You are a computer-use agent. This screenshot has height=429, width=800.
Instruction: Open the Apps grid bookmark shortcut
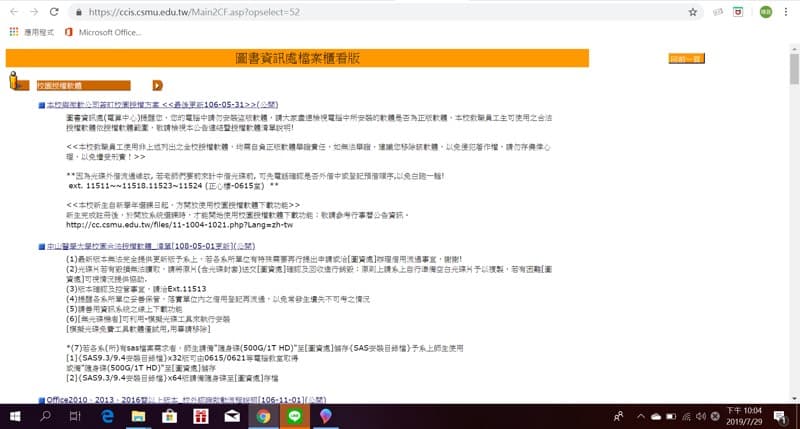click(x=32, y=32)
